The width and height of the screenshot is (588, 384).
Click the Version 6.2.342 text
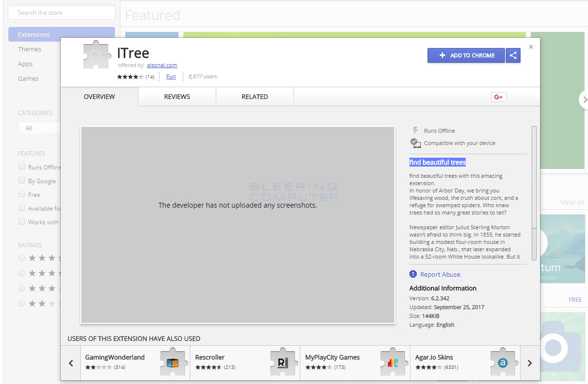click(x=430, y=298)
